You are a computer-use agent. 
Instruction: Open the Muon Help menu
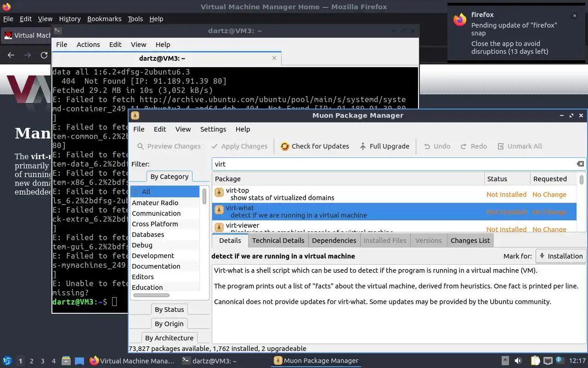pos(243,129)
